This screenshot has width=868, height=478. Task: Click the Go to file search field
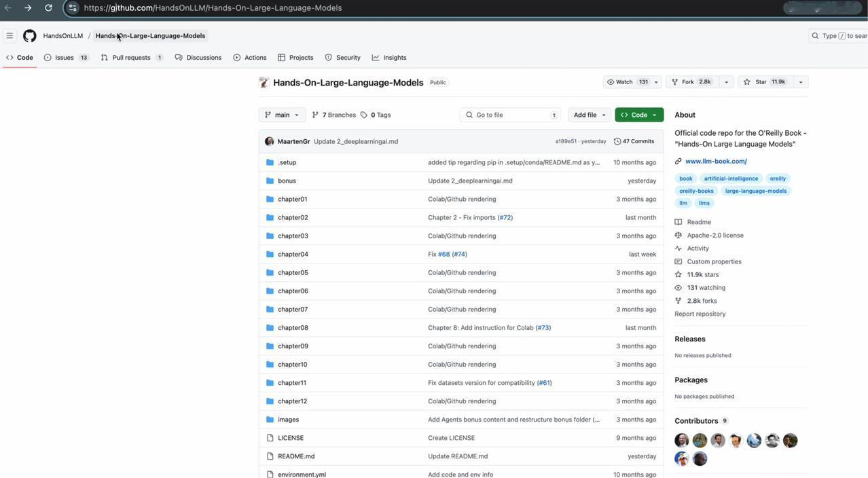(x=511, y=115)
